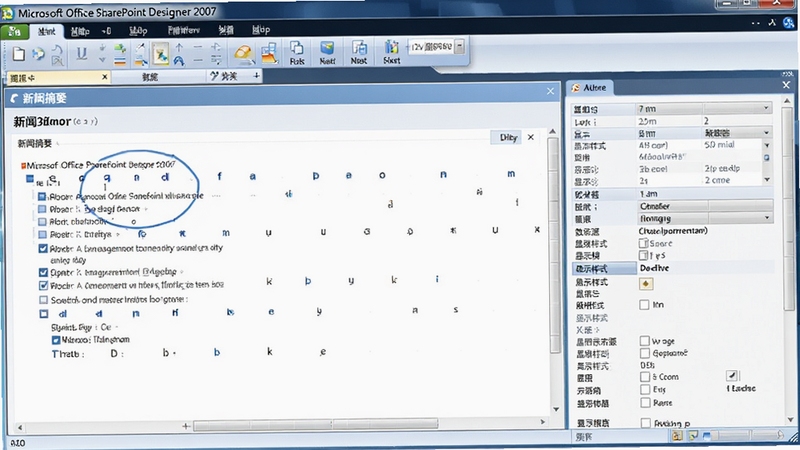Close the yellow document tab with its X
This screenshot has height=450, width=800.
pos(105,77)
